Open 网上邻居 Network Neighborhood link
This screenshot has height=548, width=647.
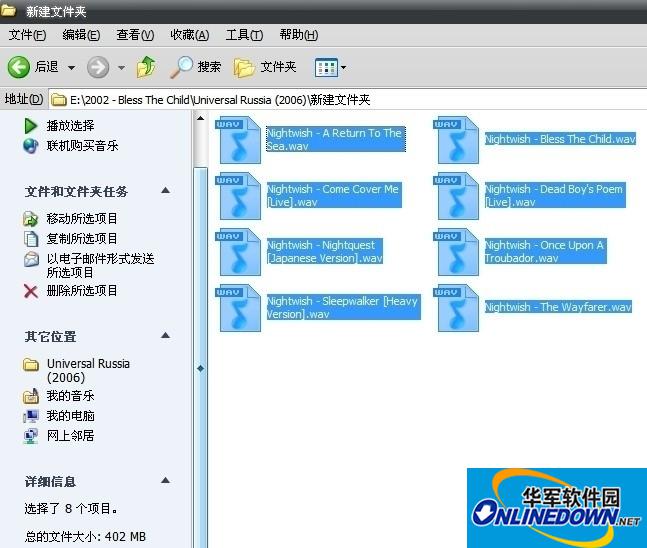coord(71,435)
